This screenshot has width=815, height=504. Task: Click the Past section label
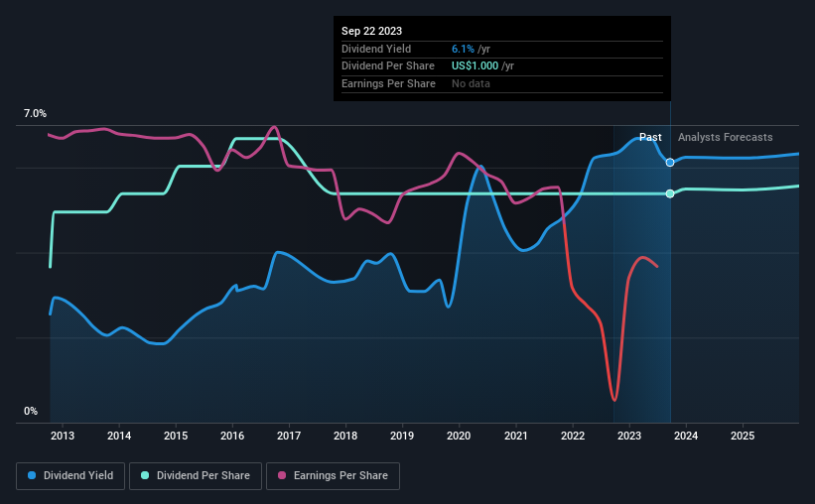click(x=650, y=137)
